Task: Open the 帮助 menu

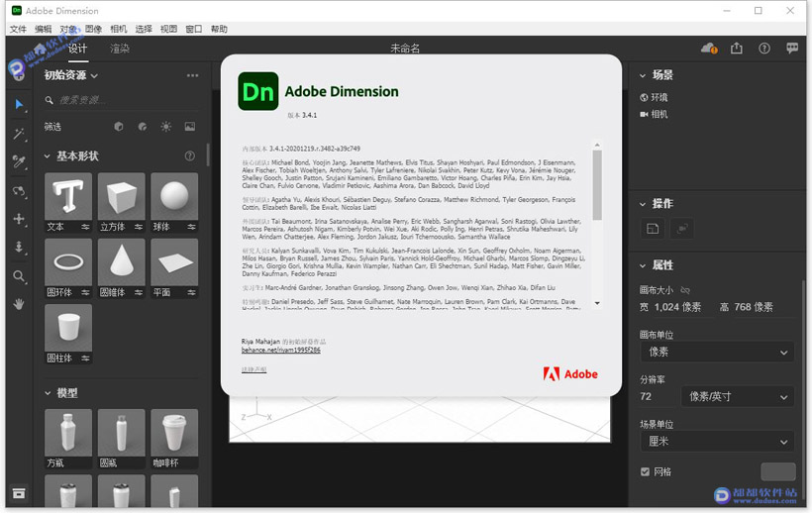Action: click(219, 29)
